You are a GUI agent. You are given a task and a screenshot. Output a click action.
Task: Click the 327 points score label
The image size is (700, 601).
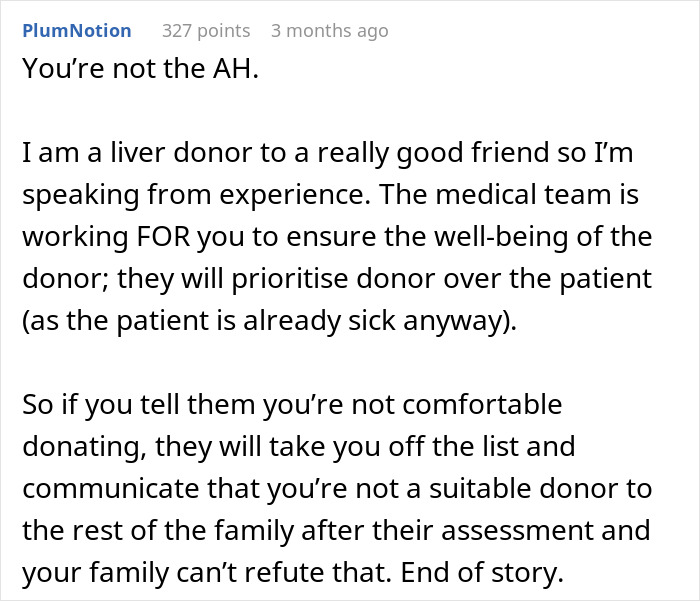(x=206, y=30)
